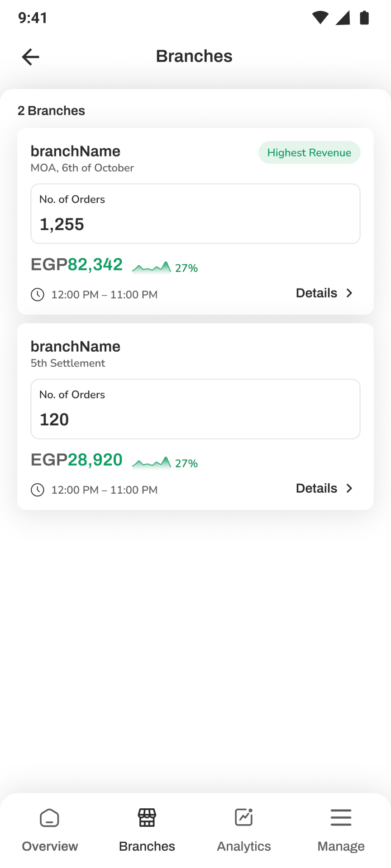Tap the back arrow icon
This screenshot has height=868, width=391.
pos(30,57)
